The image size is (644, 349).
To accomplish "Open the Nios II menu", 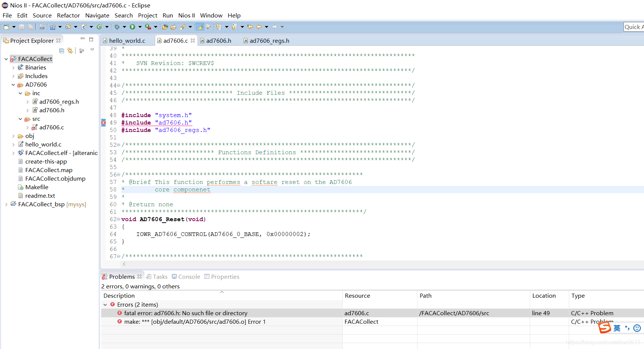I will point(186,16).
